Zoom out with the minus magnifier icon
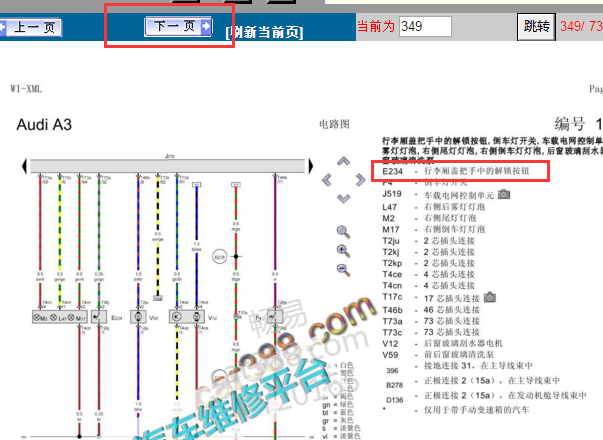 pyautogui.click(x=343, y=270)
